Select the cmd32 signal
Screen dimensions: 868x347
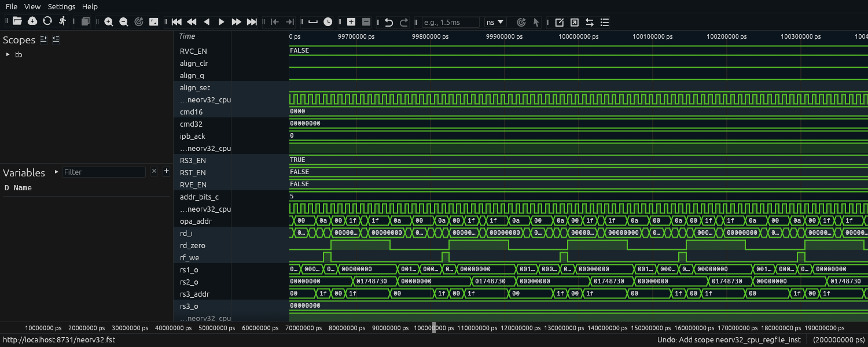(x=191, y=124)
